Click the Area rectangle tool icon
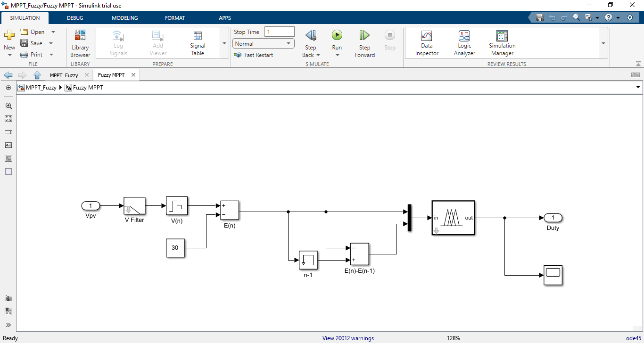 pyautogui.click(x=8, y=171)
